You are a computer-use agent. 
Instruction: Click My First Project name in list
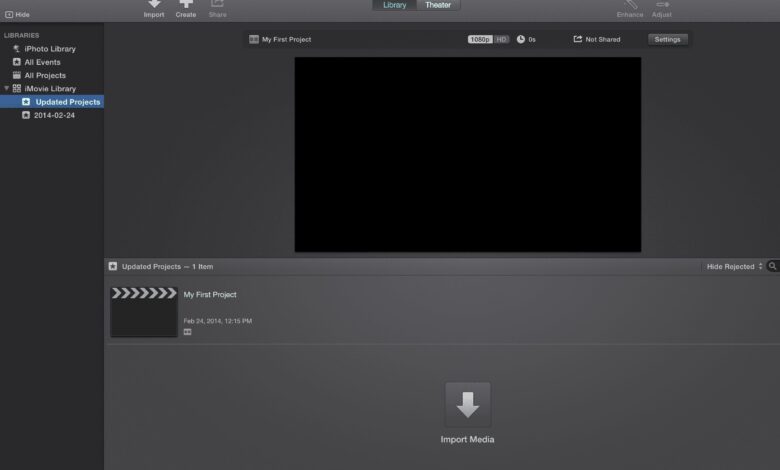[210, 294]
